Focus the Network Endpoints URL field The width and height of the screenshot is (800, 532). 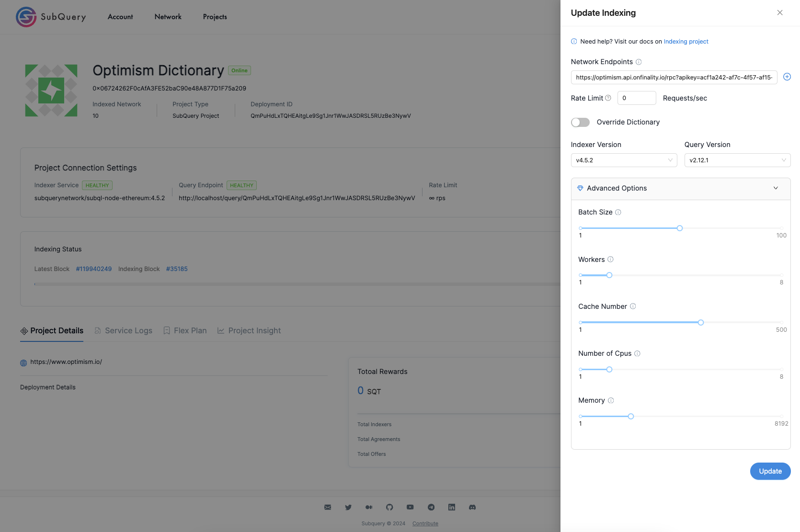point(674,77)
